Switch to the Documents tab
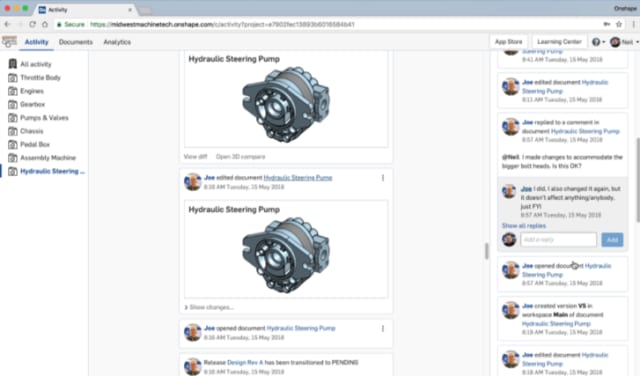The width and height of the screenshot is (640, 376). coord(76,42)
